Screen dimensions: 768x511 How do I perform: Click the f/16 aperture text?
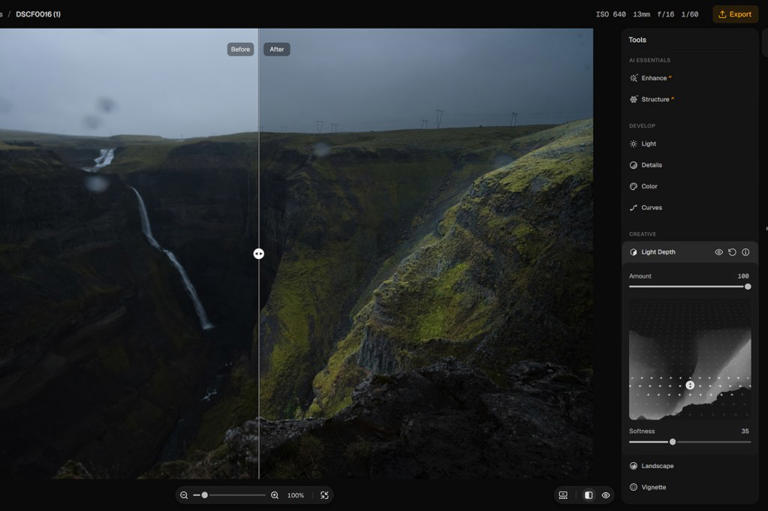[666, 14]
